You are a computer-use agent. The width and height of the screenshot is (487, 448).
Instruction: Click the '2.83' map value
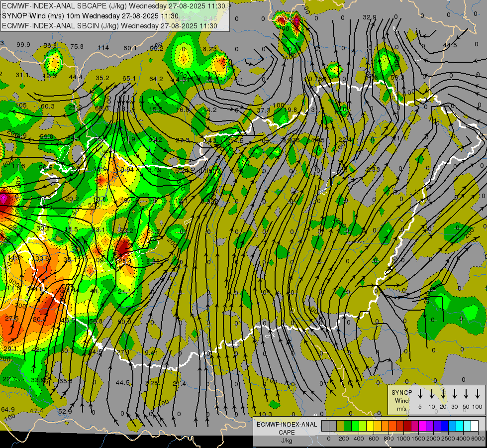pyautogui.click(x=373, y=169)
